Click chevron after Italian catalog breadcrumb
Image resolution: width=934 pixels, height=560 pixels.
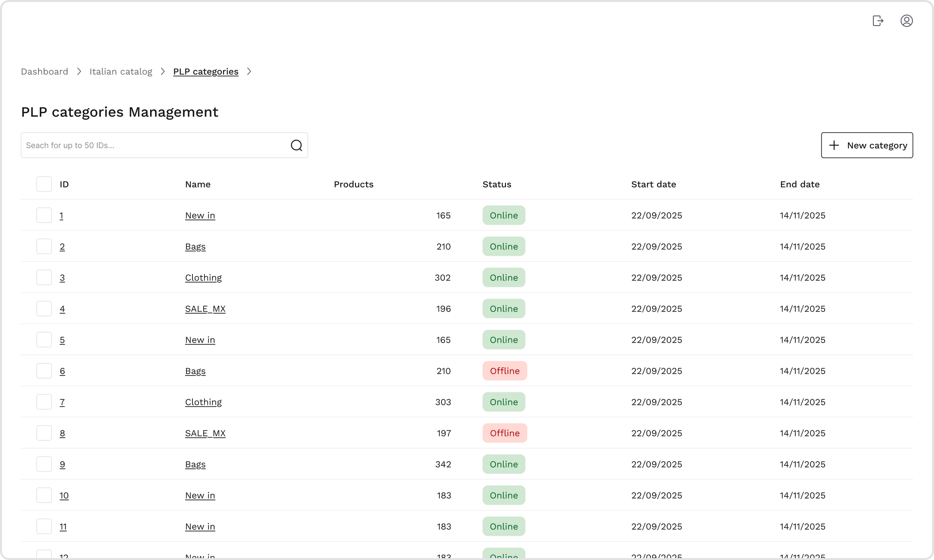163,71
